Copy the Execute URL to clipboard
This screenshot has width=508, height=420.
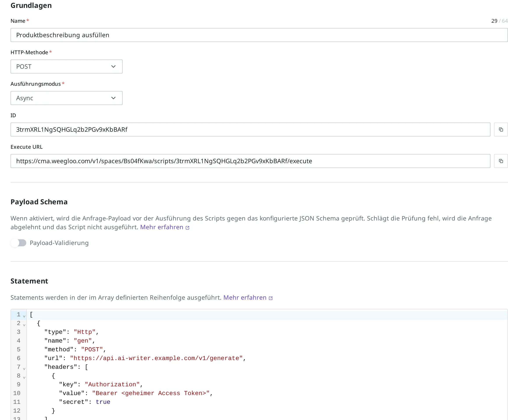point(501,161)
